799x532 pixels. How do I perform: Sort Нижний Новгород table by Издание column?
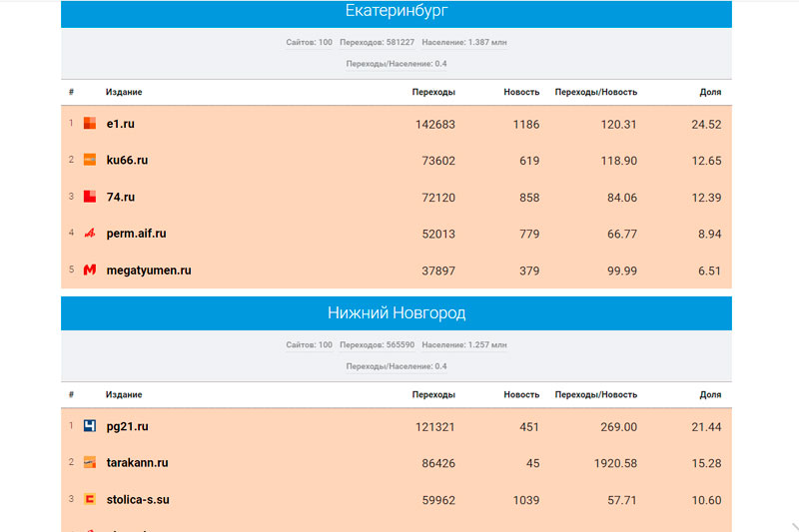click(124, 394)
